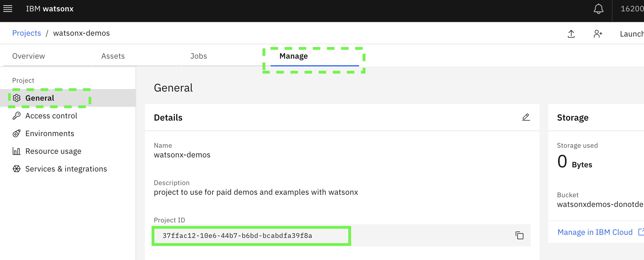The width and height of the screenshot is (644, 260).
Task: Click the account number in header
Action: [x=632, y=9]
